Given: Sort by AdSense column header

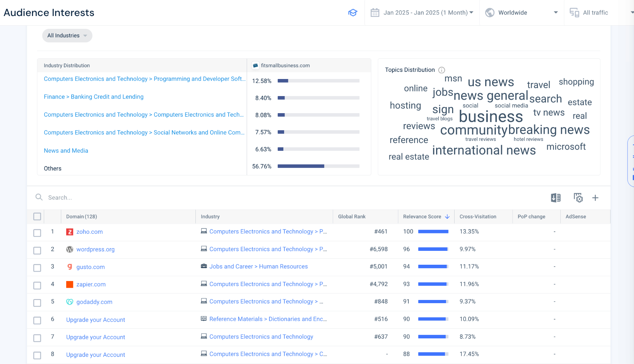Looking at the screenshot, I should pyautogui.click(x=576, y=217).
